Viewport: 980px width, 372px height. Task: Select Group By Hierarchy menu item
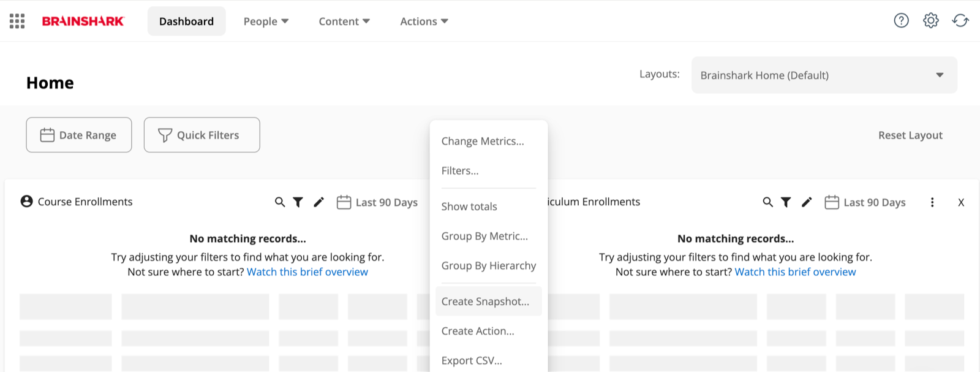[488, 265]
